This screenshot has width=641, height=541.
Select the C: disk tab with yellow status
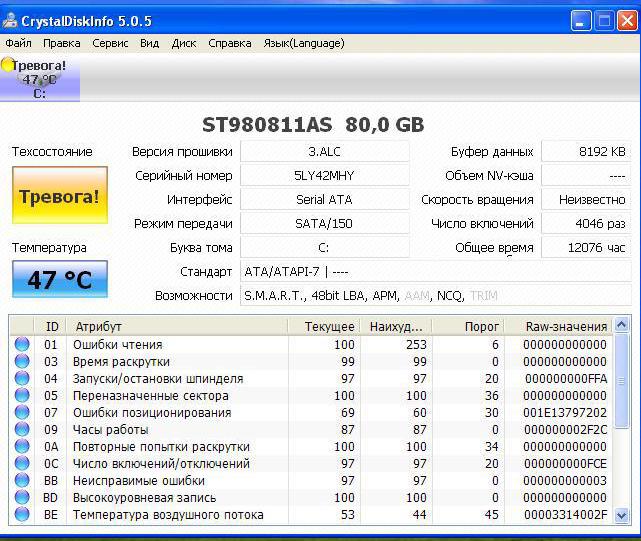click(x=40, y=79)
